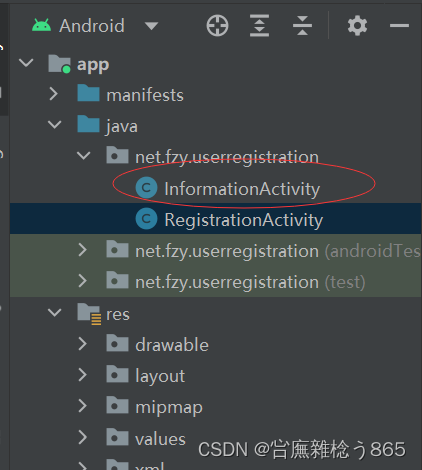Expand the mipmap folder
The image size is (422, 470).
coord(82,406)
